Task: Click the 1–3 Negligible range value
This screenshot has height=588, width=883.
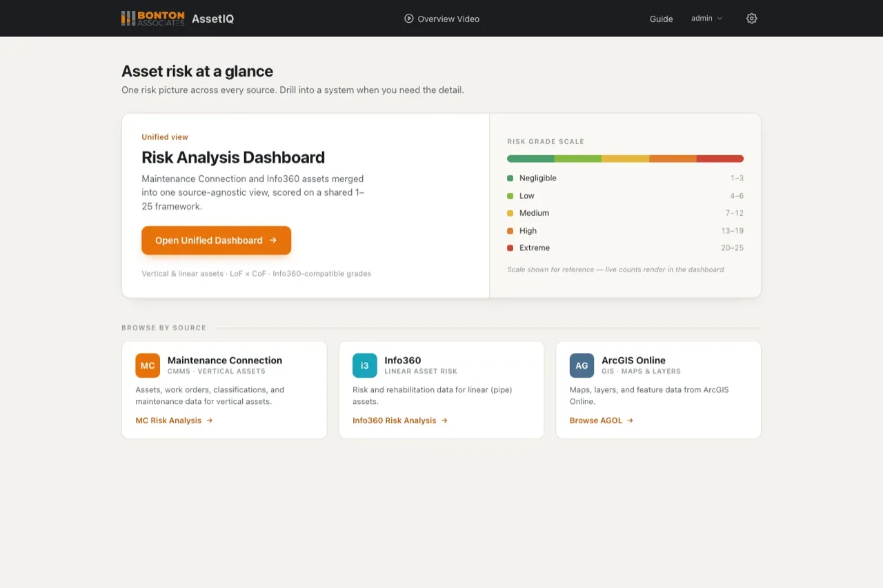Action: (737, 178)
